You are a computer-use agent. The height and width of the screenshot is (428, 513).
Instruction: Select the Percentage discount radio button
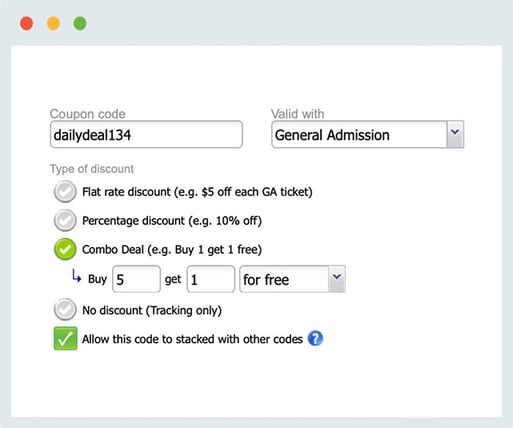coord(65,220)
